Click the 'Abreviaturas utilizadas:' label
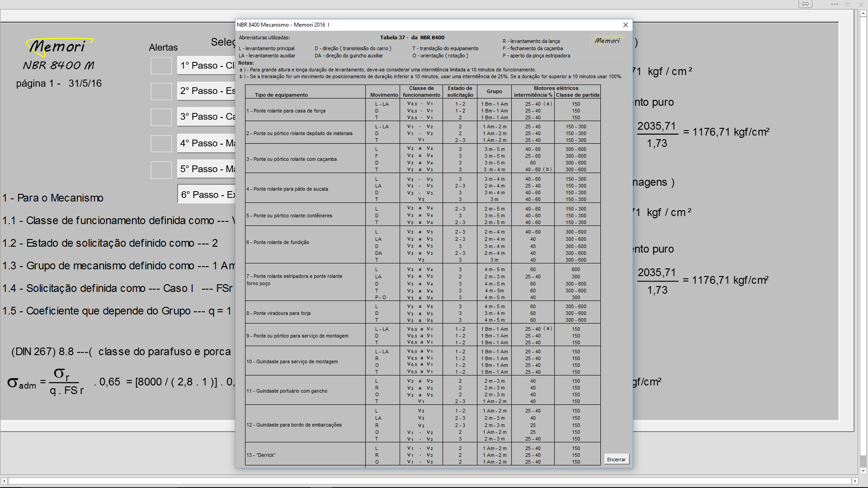 click(x=264, y=38)
